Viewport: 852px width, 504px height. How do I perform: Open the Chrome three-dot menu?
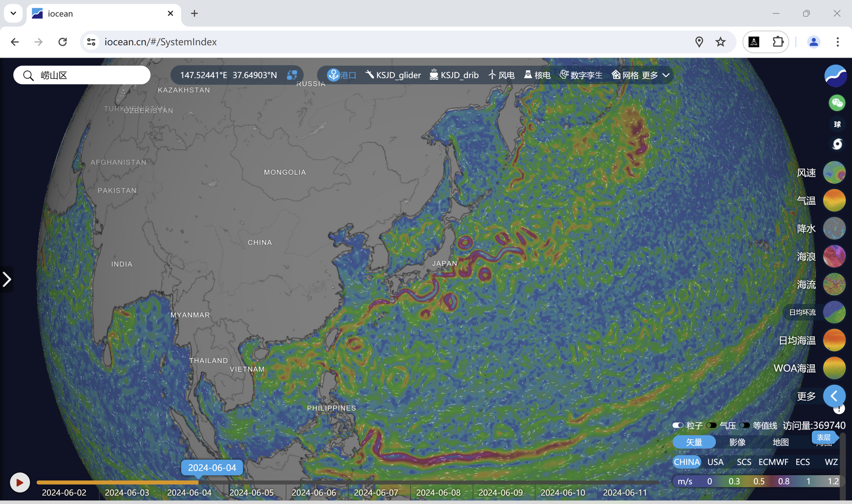(x=838, y=42)
